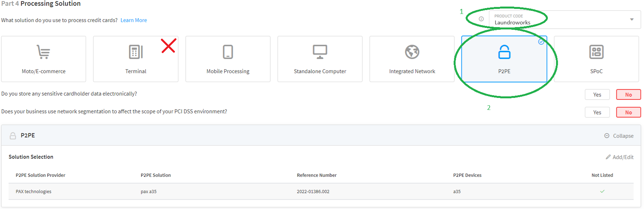The width and height of the screenshot is (644, 209).
Task: Collapse the P2PE section
Action: 619,136
